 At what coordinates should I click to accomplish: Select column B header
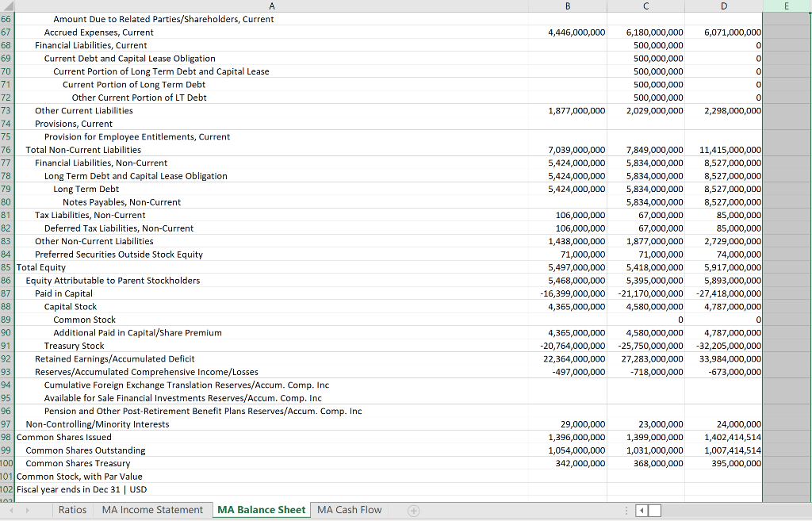[568, 6]
